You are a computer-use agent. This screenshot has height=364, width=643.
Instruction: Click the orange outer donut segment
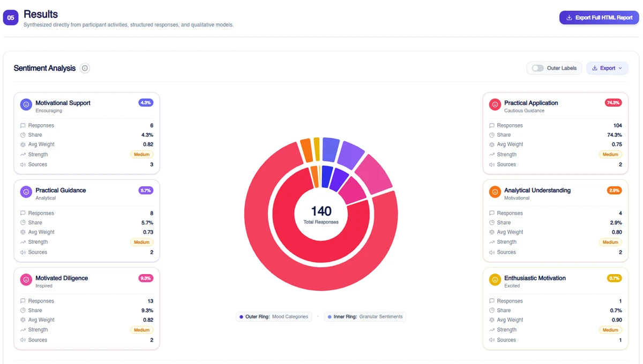point(306,150)
